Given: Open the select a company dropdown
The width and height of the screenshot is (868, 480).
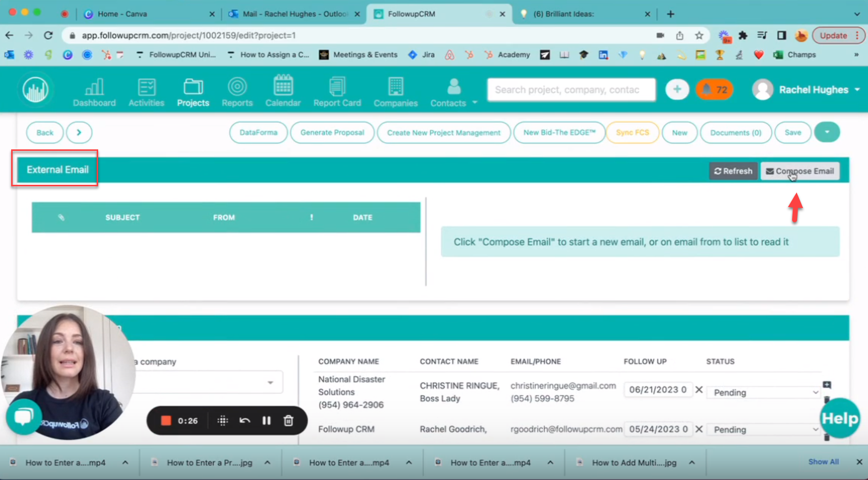Looking at the screenshot, I should (208, 382).
